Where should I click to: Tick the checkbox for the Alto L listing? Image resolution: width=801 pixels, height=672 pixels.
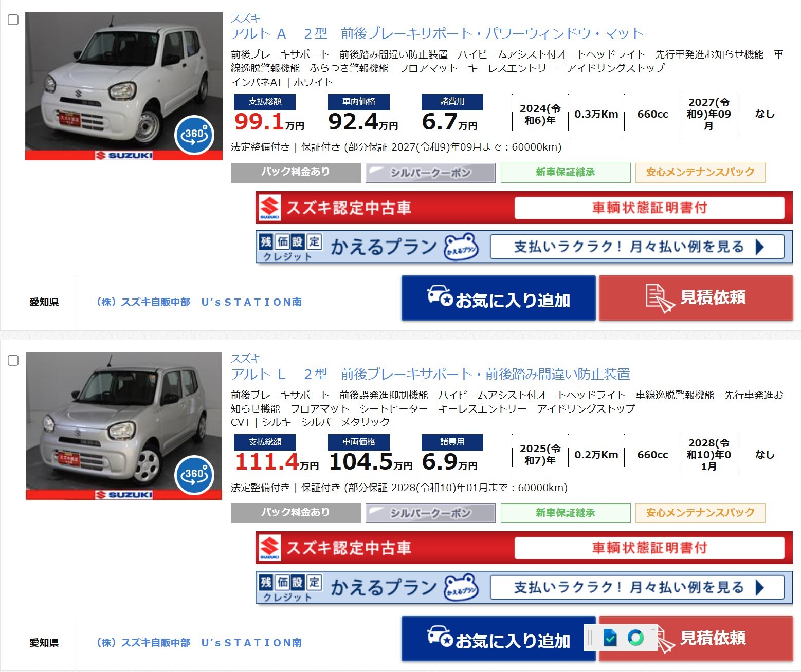(13, 361)
